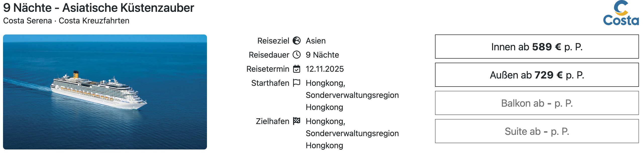This screenshot has width=644, height=156.
Task: Select Innen ab 589 € cabin option
Action: click(537, 47)
